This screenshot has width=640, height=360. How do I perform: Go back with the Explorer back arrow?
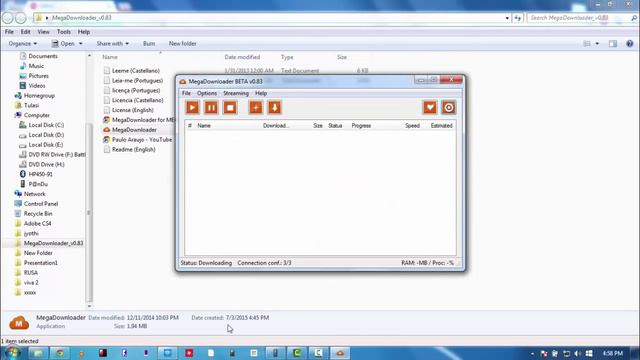(x=8, y=18)
